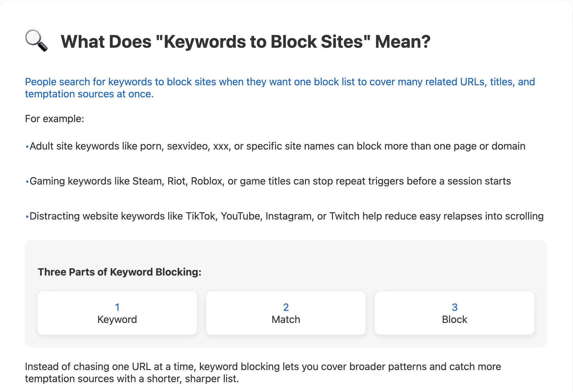Viewport: 573px width, 392px height.
Task: Click the blue intro paragraph about block lists
Action: tap(280, 88)
